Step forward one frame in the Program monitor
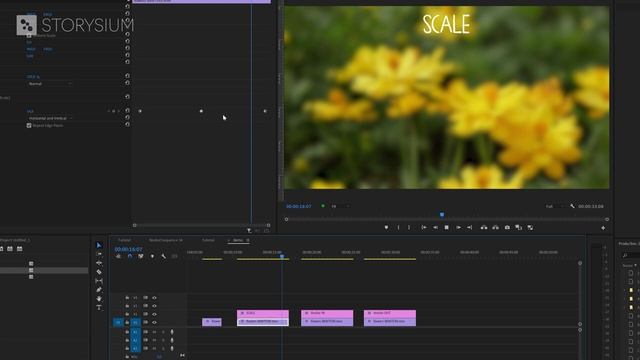Screen dimensions: 640x360 click(458, 227)
